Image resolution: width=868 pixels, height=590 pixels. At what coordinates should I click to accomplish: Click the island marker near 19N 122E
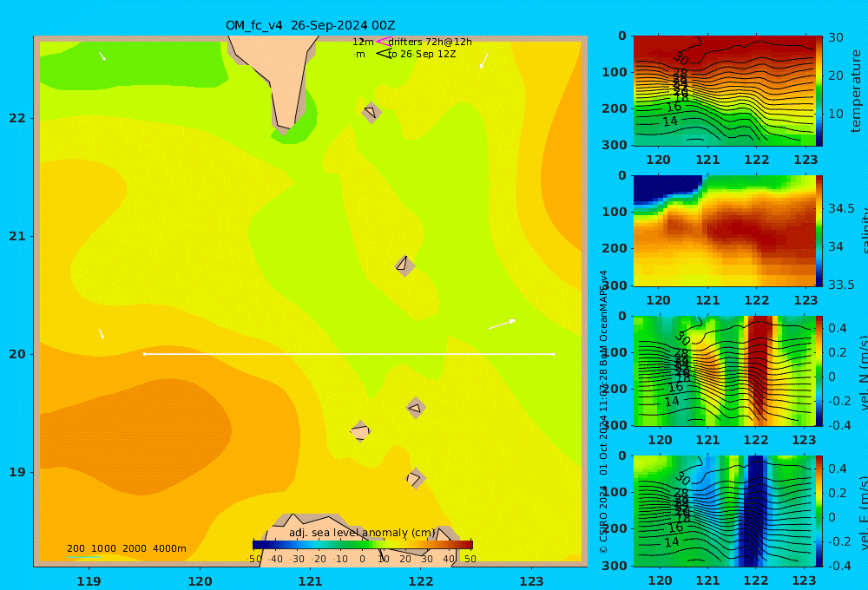coord(415,478)
